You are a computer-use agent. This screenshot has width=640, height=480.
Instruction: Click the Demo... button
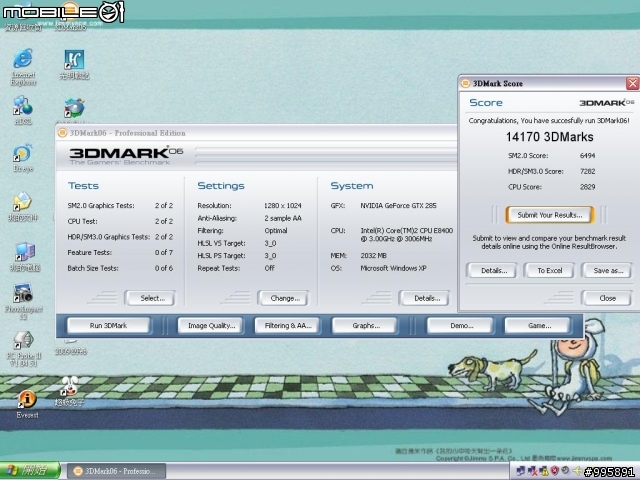(x=460, y=326)
